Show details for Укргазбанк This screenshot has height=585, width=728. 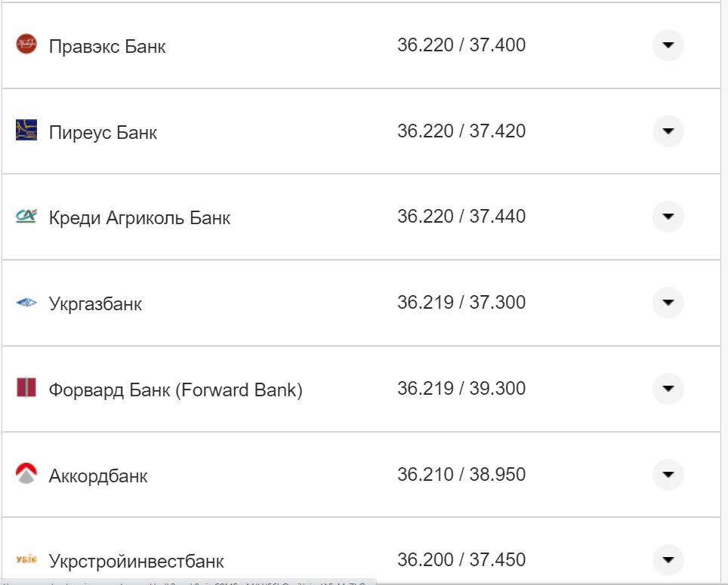tap(668, 303)
